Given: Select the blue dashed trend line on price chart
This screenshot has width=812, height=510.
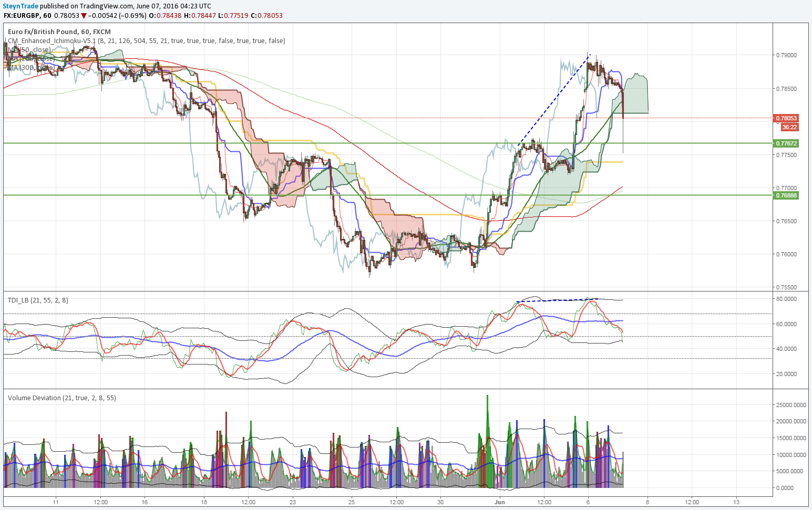Looking at the screenshot, I should click(x=554, y=100).
